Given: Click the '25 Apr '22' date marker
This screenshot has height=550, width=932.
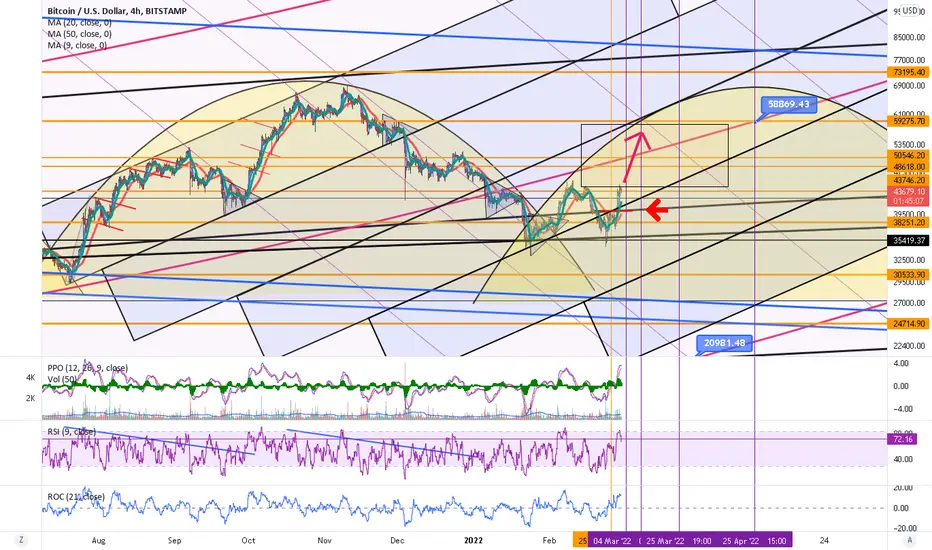Looking at the screenshot, I should tap(741, 540).
